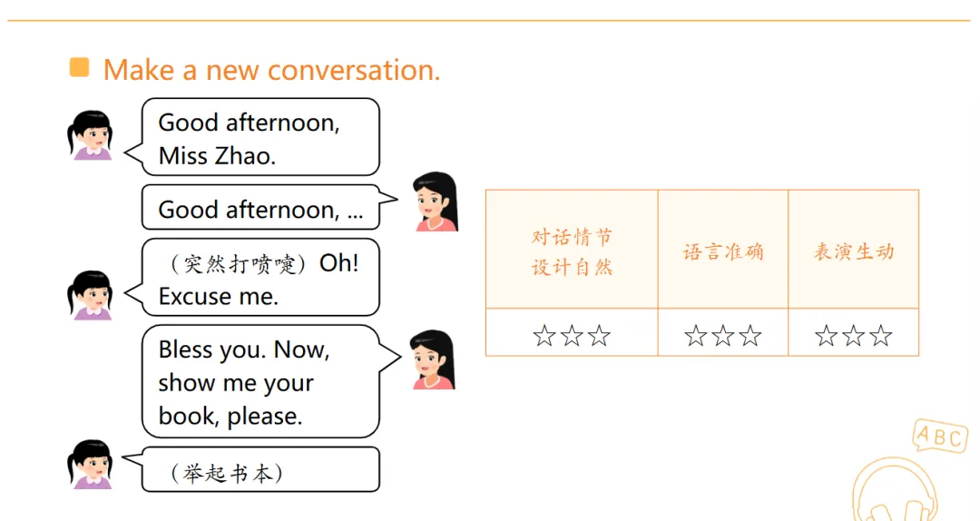Click the 'Make a new conversation.' heading

[x=272, y=69]
